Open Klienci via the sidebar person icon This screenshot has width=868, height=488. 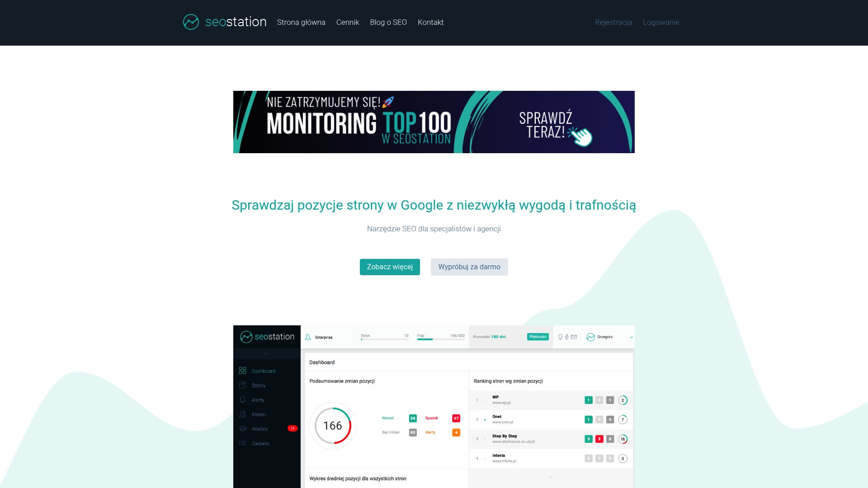[243, 414]
